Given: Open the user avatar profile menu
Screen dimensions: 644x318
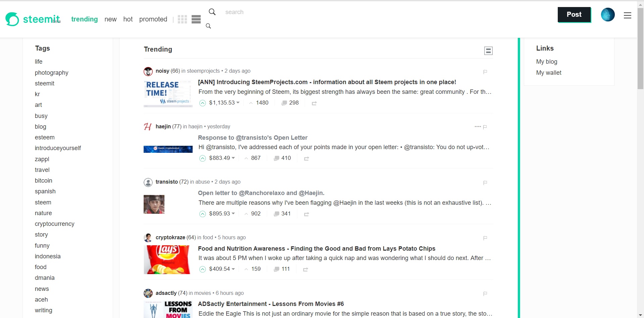Looking at the screenshot, I should (607, 15).
